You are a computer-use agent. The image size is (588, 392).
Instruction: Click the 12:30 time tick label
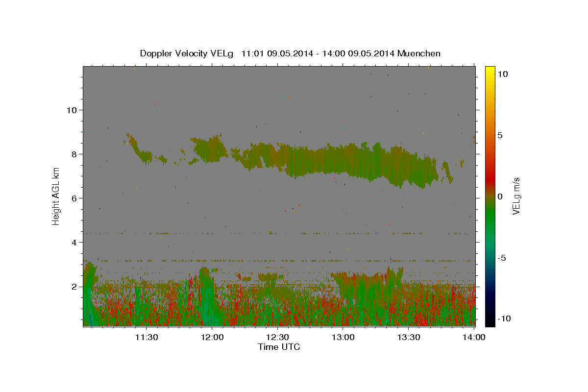click(277, 337)
